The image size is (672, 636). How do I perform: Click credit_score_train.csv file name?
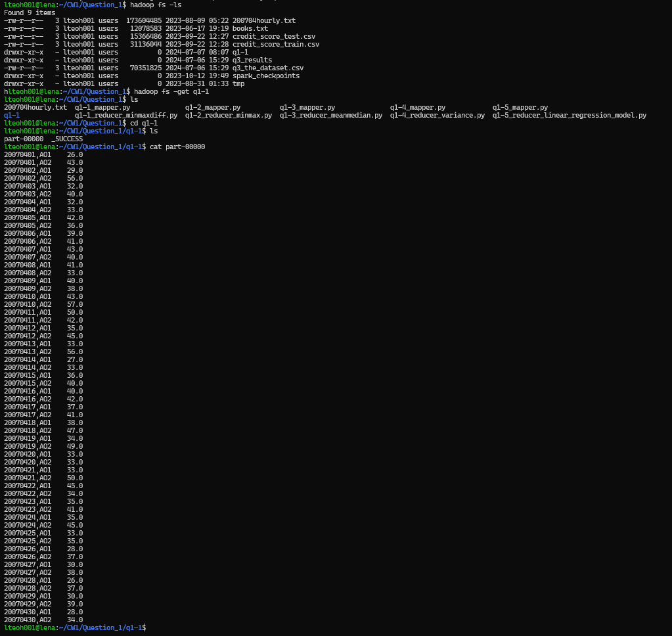coord(276,44)
